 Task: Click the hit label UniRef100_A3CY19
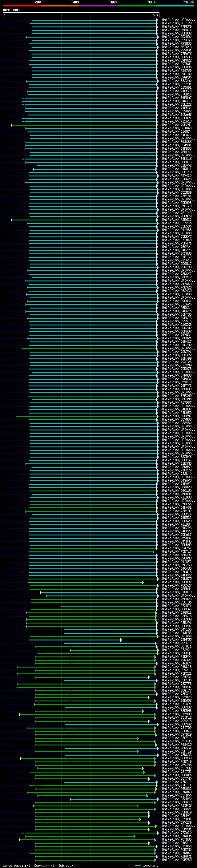pyautogui.click(x=177, y=737)
